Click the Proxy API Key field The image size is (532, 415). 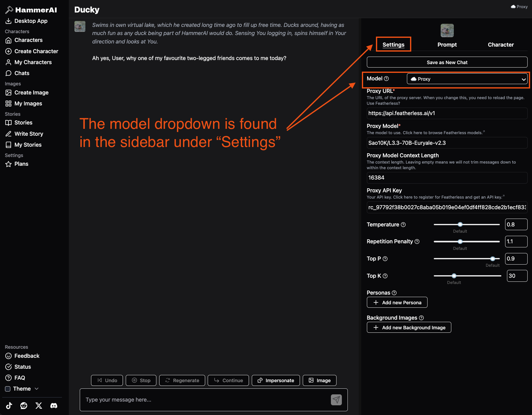pyautogui.click(x=447, y=207)
